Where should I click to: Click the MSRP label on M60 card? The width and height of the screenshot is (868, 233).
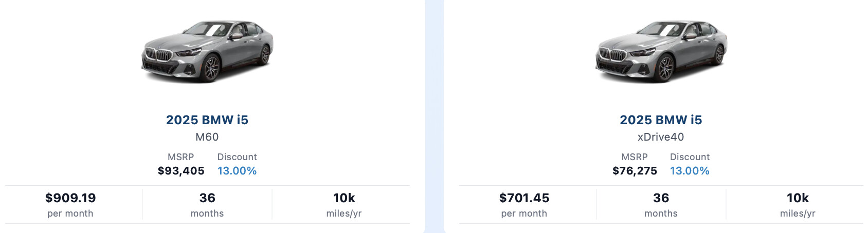[181, 157]
